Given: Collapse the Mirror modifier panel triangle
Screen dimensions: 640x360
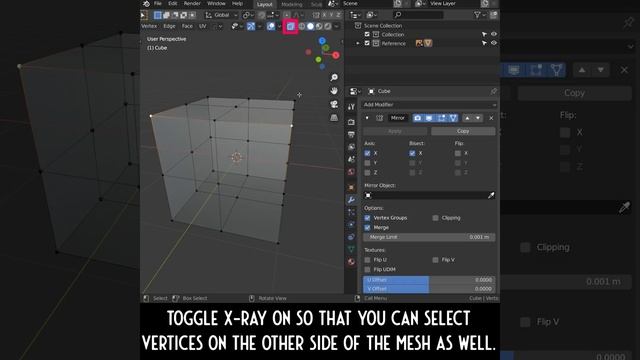Looking at the screenshot, I should pyautogui.click(x=367, y=118).
